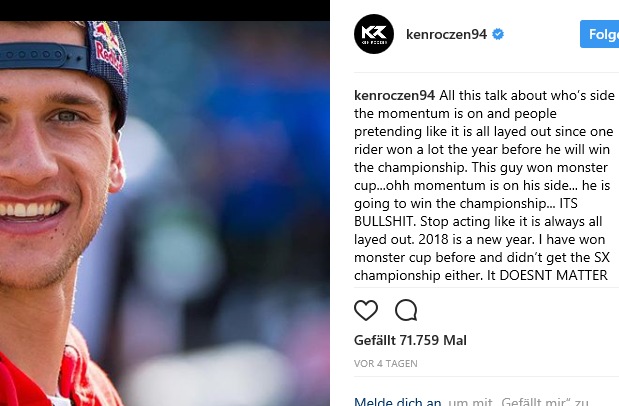Screen dimensions: 619x406
Task: Open kenroczen94 profile from the header username
Action: [446, 35]
